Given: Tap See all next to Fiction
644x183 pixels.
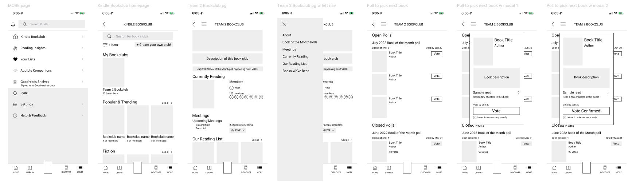Looking at the screenshot, I should tap(167, 152).
